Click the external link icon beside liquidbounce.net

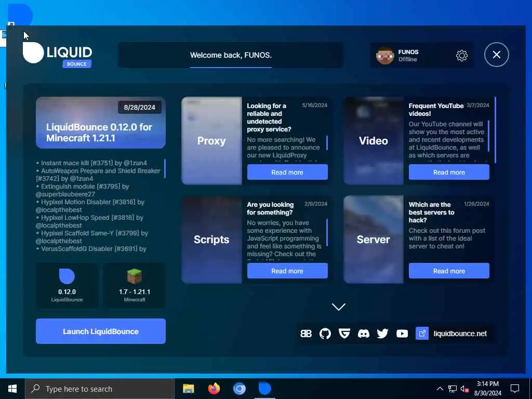click(x=422, y=334)
